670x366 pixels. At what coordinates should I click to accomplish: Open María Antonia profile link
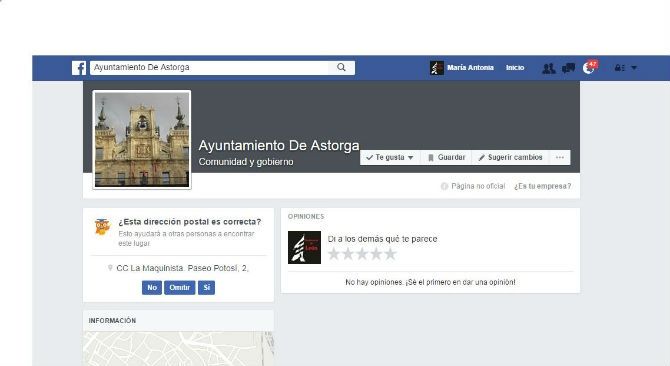470,67
